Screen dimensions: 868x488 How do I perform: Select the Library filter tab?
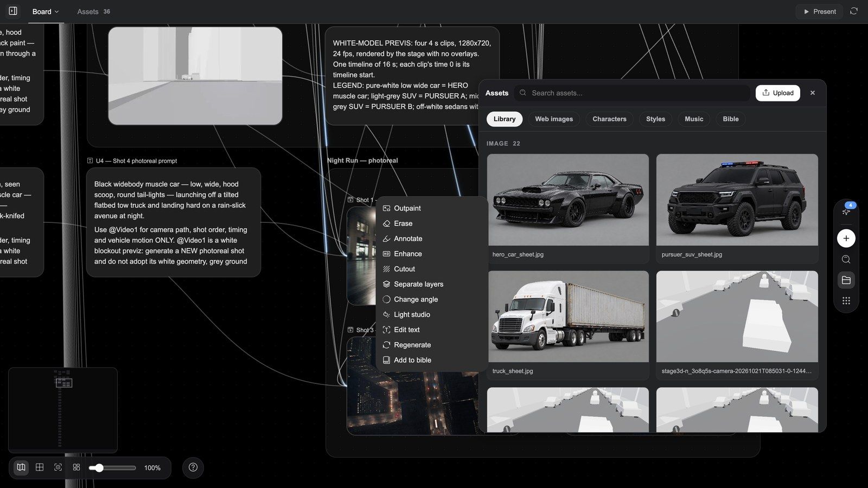[505, 119]
